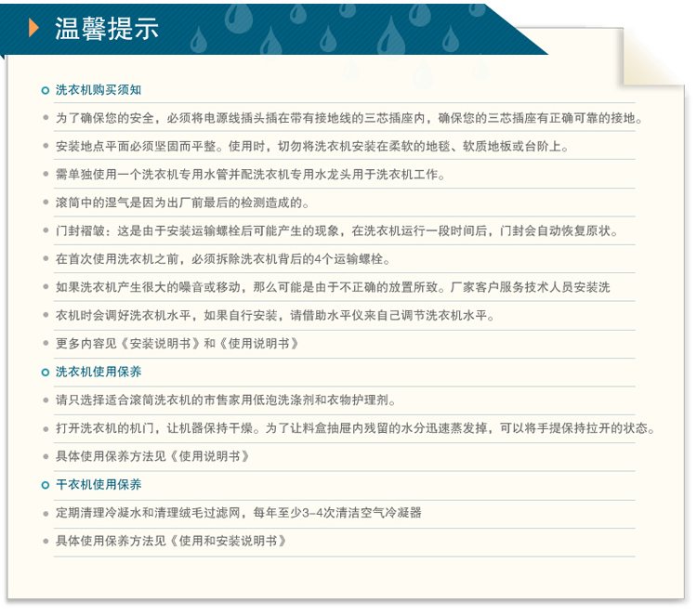Select the line about 低泡洗涤剂和衣物护理剂
This screenshot has height=616, width=697.
coord(226,400)
